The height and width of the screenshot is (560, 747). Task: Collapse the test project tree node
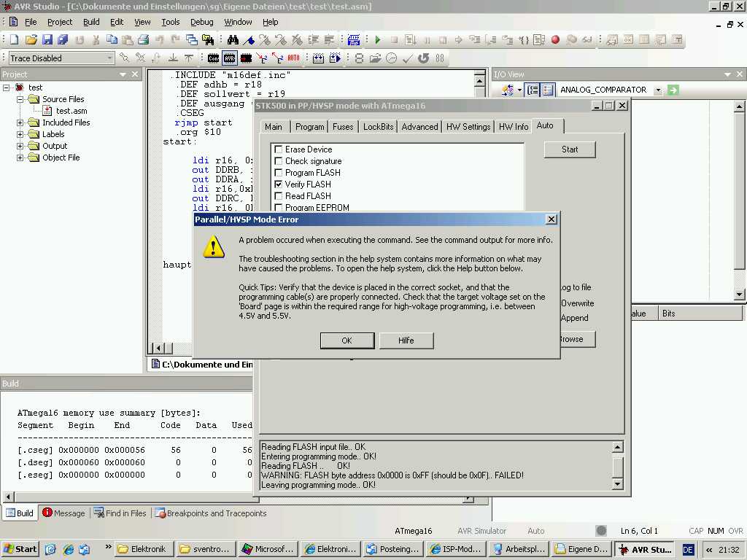(x=6, y=87)
